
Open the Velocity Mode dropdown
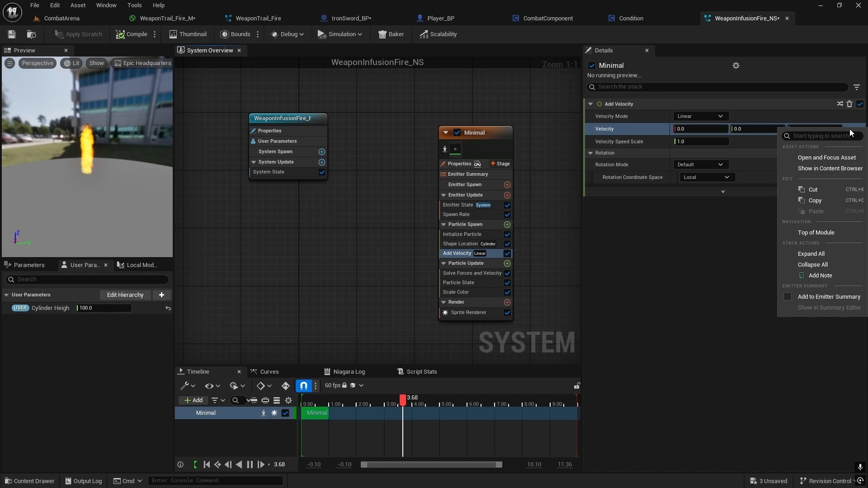pyautogui.click(x=700, y=117)
